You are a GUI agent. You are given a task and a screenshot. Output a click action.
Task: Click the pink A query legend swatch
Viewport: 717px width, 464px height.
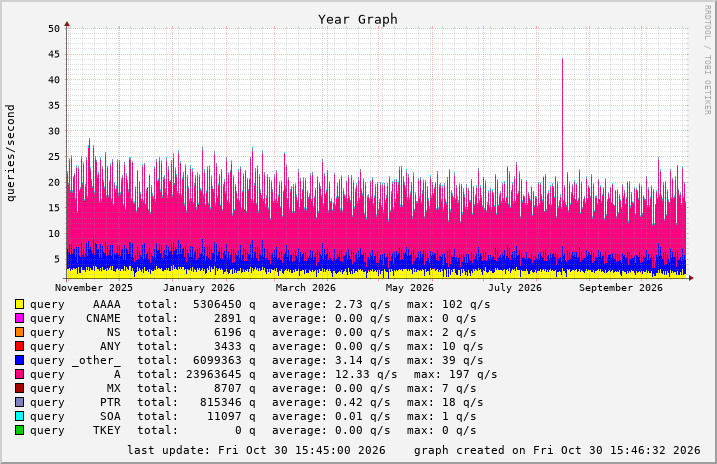(x=19, y=374)
